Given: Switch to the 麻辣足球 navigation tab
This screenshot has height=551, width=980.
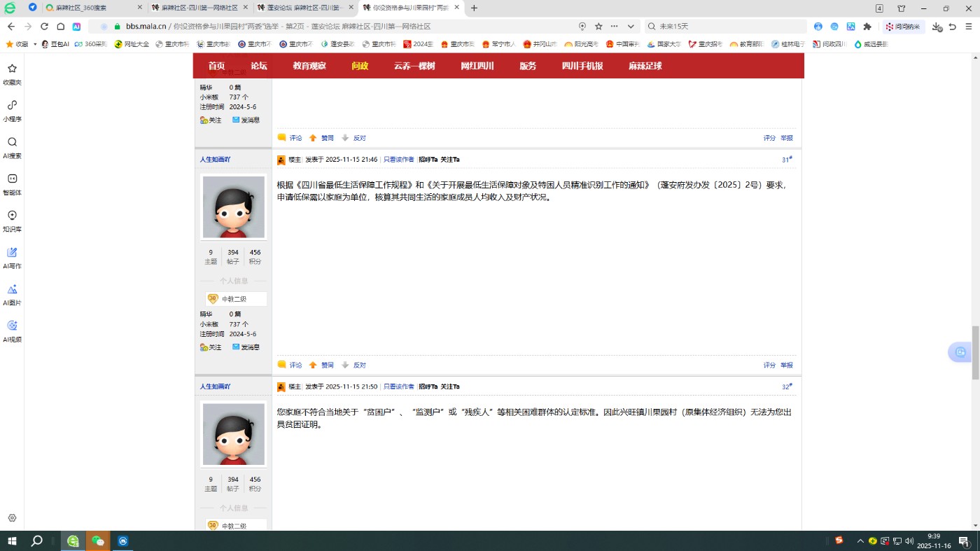Looking at the screenshot, I should point(643,66).
